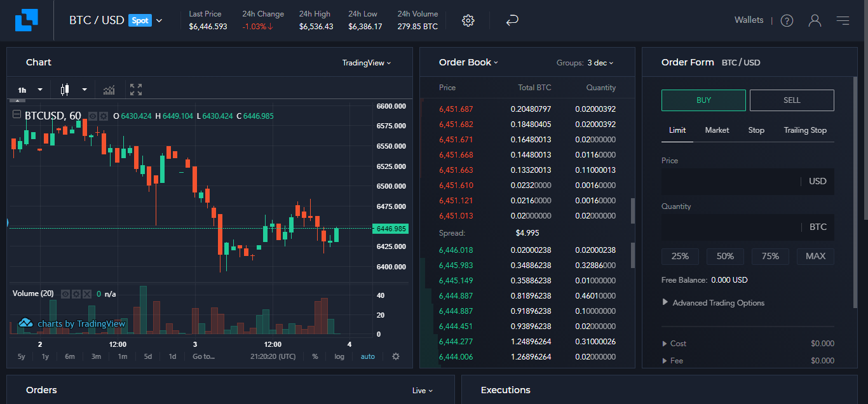
Task: Open the settings gear in header
Action: (x=468, y=20)
